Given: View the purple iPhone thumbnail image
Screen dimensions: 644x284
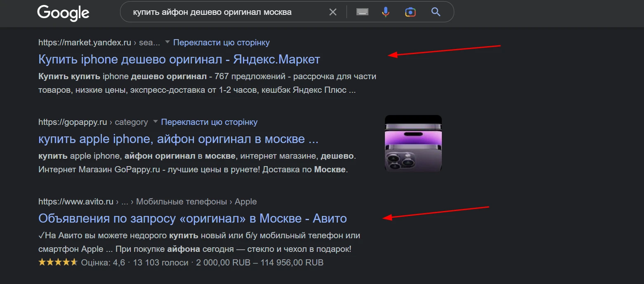Looking at the screenshot, I should [413, 143].
